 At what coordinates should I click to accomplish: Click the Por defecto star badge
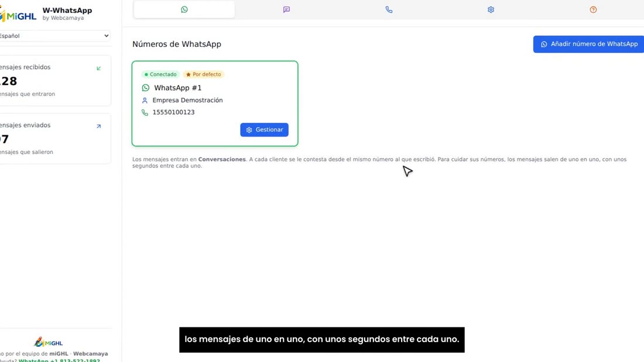pos(203,74)
